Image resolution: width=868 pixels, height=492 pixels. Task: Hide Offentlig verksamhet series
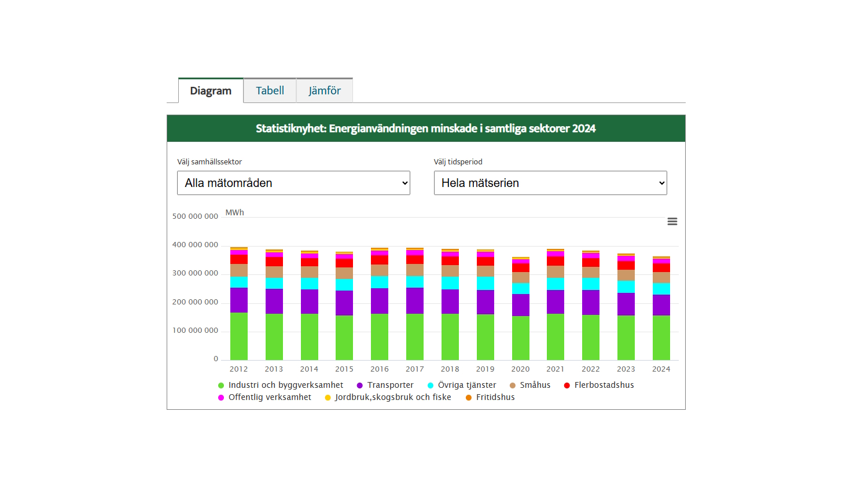(270, 397)
